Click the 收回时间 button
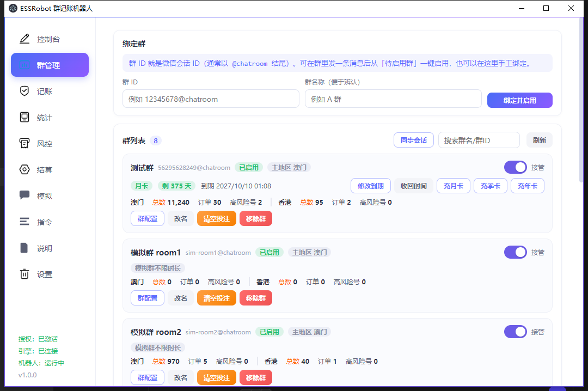588x391 pixels. coord(414,186)
